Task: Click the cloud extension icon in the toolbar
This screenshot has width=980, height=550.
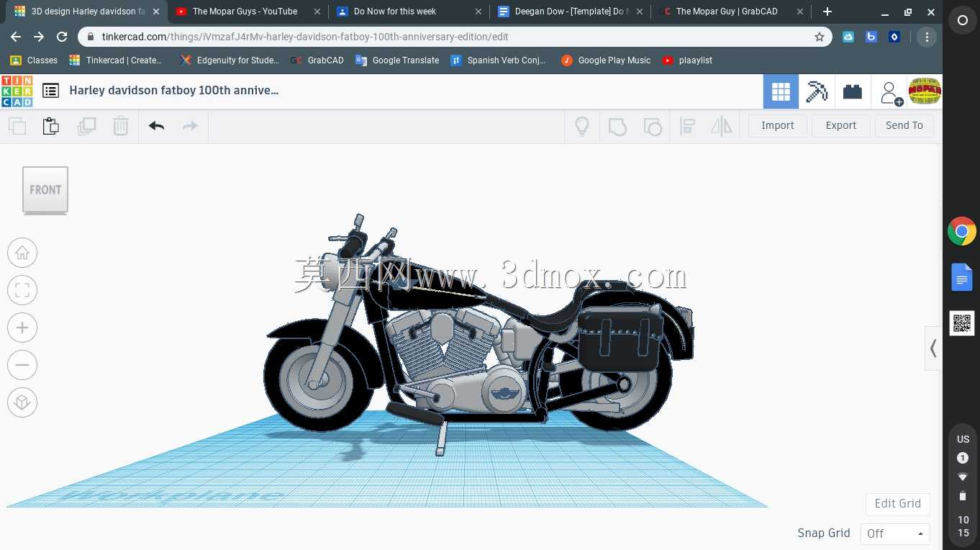Action: coord(848,37)
